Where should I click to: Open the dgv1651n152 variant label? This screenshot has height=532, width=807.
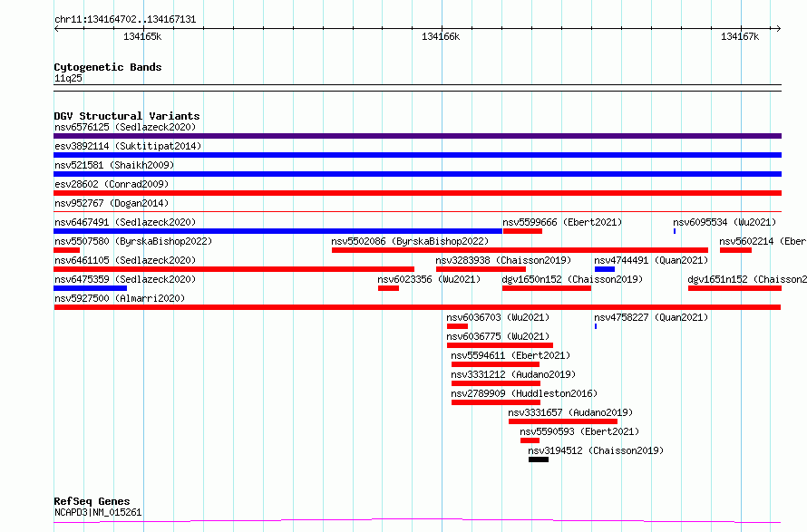(x=747, y=279)
